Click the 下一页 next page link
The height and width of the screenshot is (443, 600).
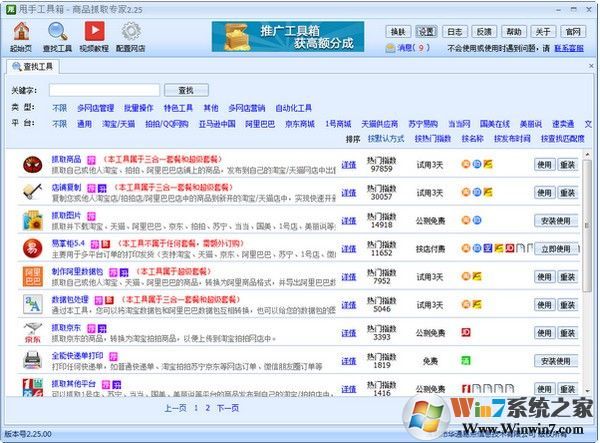[x=228, y=408]
